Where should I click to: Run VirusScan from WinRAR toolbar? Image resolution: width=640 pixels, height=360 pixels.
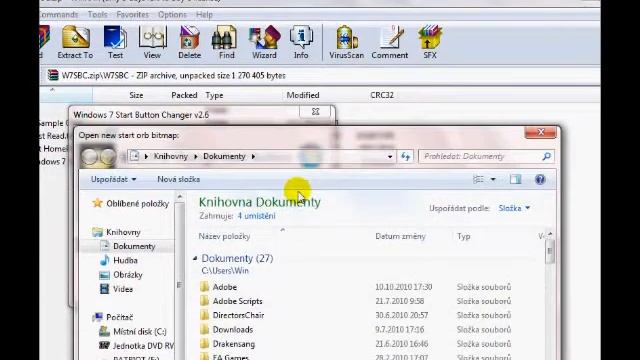[347, 42]
